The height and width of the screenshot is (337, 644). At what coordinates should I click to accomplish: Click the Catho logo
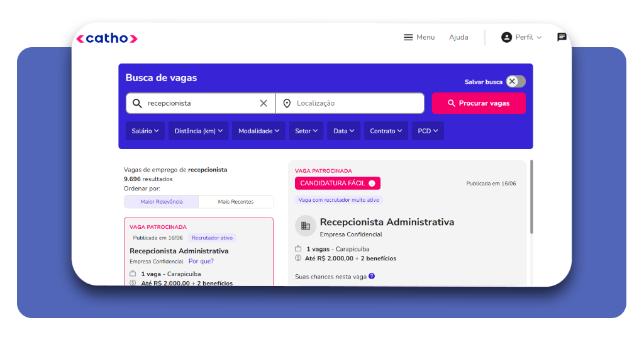(x=107, y=38)
